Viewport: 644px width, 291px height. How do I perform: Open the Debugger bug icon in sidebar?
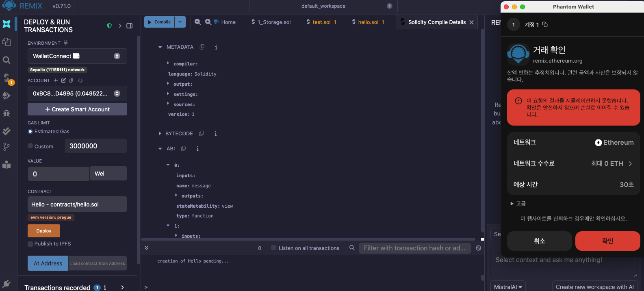pyautogui.click(x=7, y=113)
